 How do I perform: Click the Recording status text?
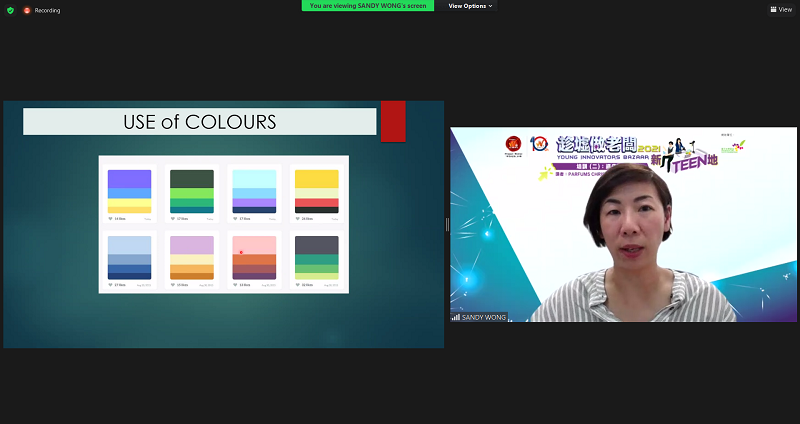pyautogui.click(x=47, y=10)
